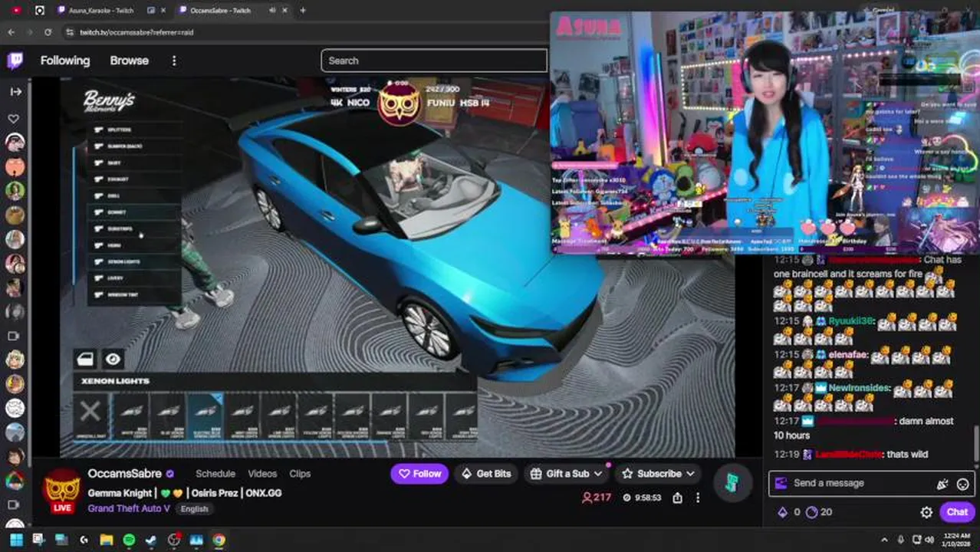Click the heart Followed Channels sidebar icon
The height and width of the screenshot is (552, 980).
coord(14,119)
